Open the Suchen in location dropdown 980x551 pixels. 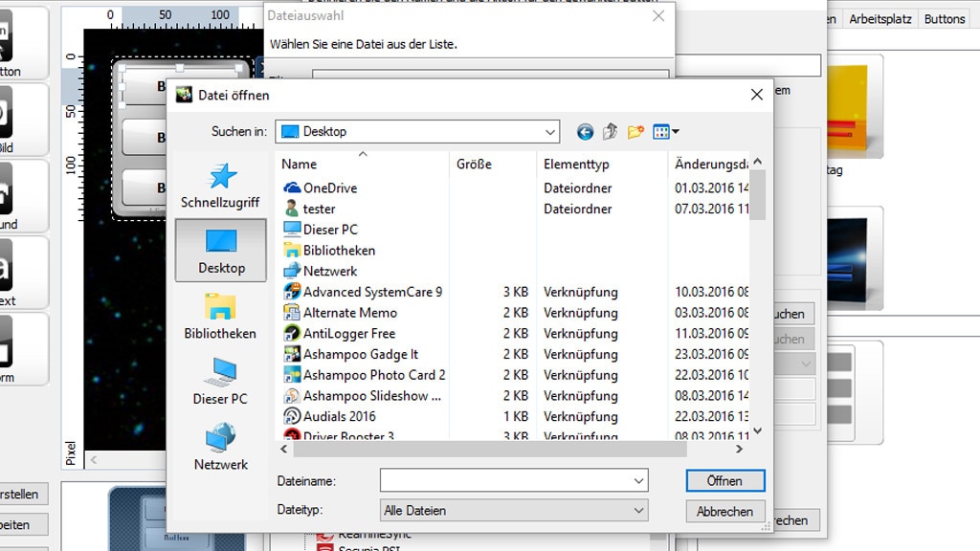[x=548, y=132]
